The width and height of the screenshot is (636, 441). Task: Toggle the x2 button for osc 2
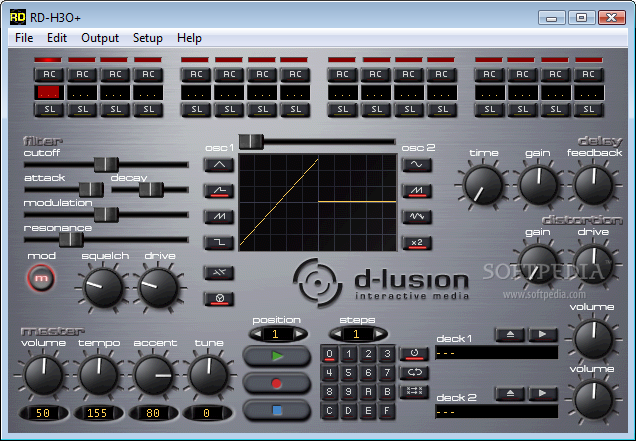click(x=417, y=243)
